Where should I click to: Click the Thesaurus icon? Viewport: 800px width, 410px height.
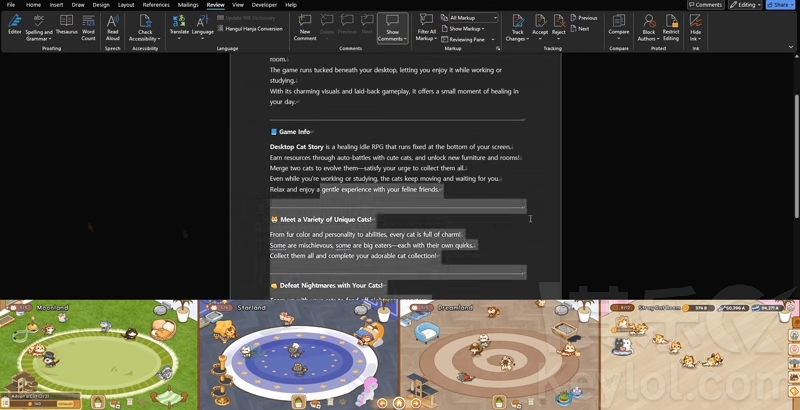66,24
